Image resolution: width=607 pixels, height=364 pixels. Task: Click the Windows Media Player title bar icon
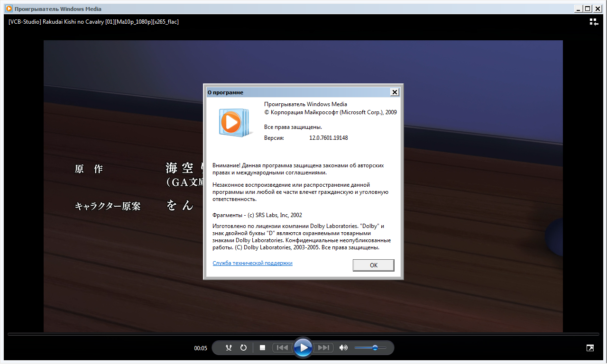click(x=9, y=9)
